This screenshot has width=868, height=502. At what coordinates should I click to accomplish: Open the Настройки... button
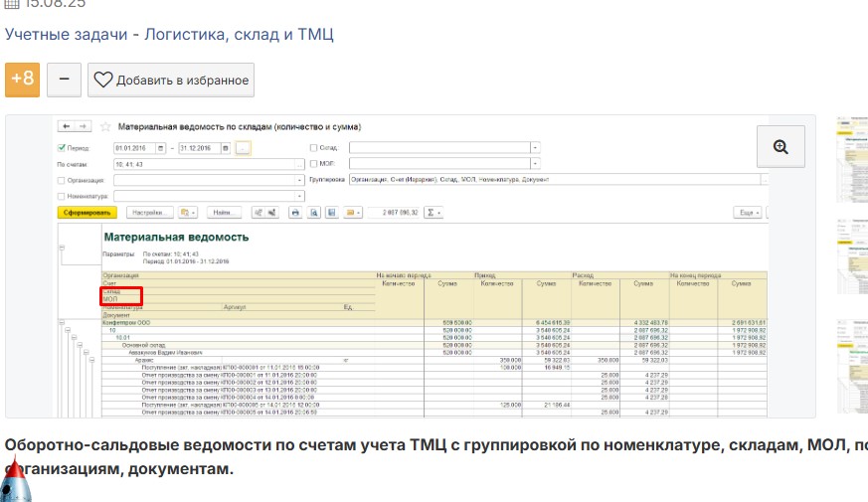pos(149,213)
